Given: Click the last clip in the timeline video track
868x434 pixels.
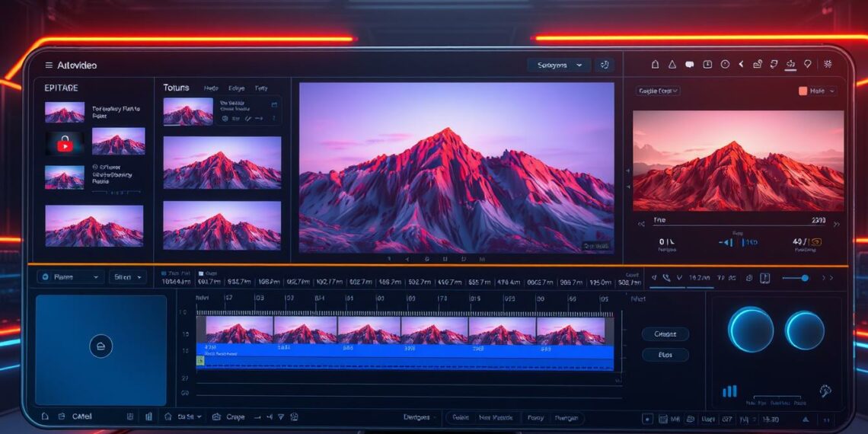Looking at the screenshot, I should coord(571,330).
